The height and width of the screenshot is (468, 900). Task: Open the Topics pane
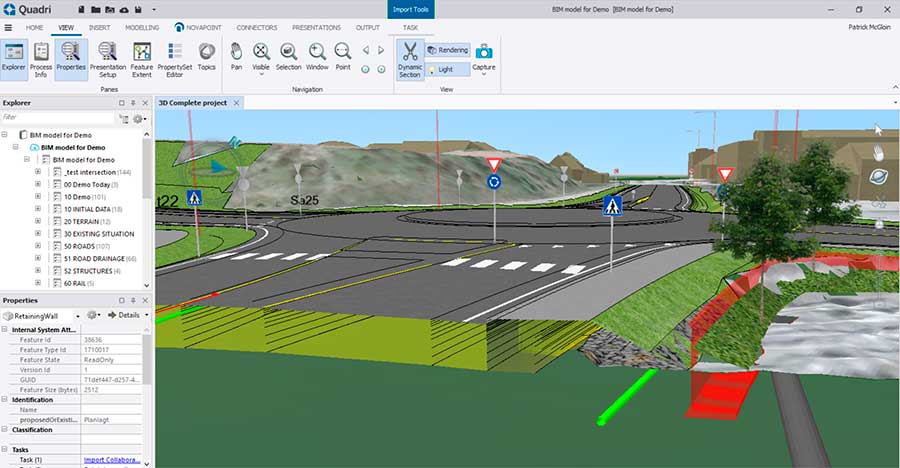click(x=206, y=58)
